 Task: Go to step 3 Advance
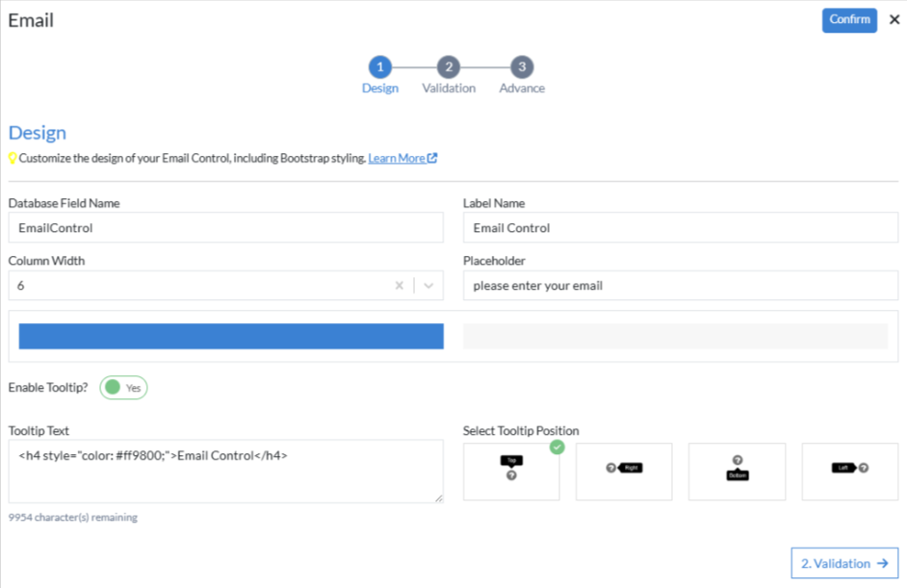tap(522, 67)
